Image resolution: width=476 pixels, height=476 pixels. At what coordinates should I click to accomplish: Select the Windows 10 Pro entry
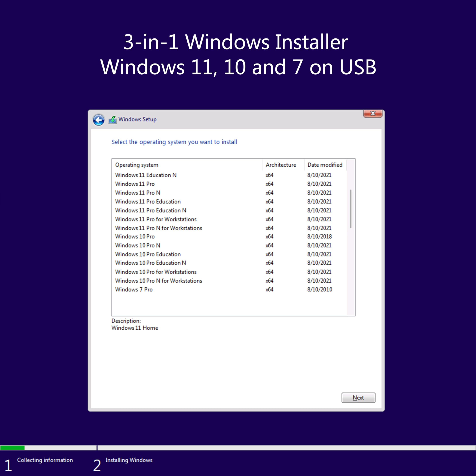click(x=135, y=237)
